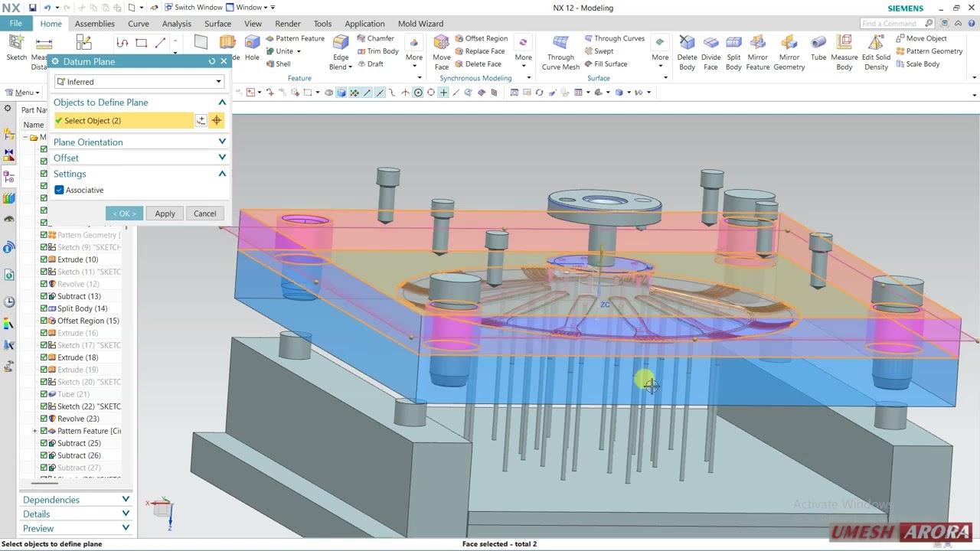
Task: Open the Unite dropdown arrow
Action: point(299,51)
